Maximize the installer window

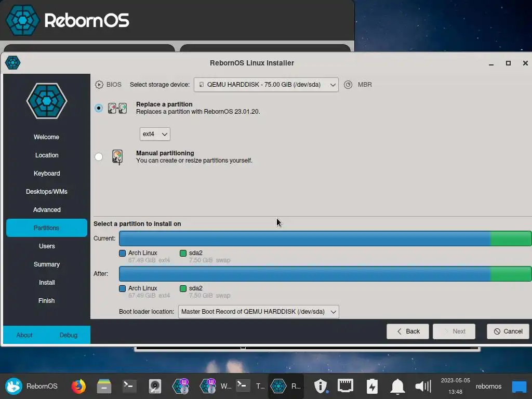point(508,63)
